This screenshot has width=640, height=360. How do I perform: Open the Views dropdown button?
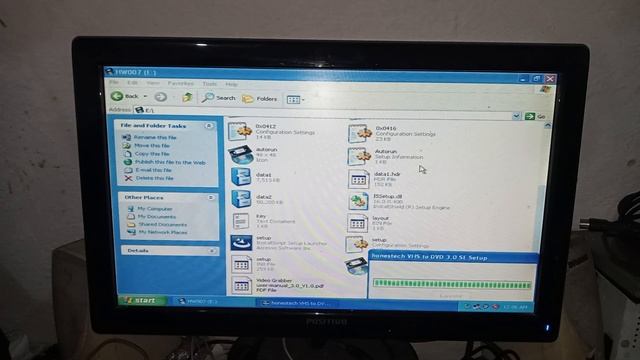pos(296,100)
